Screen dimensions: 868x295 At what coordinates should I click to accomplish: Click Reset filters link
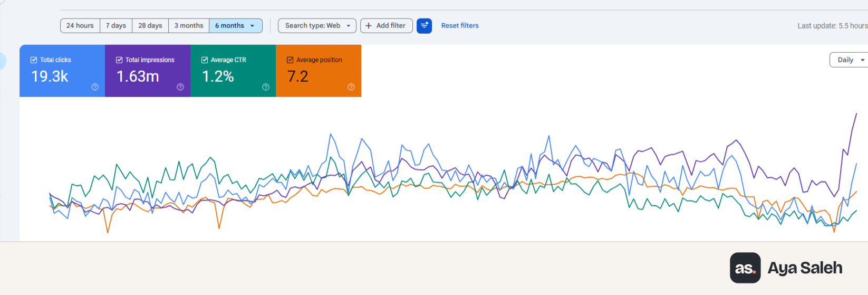pyautogui.click(x=460, y=25)
